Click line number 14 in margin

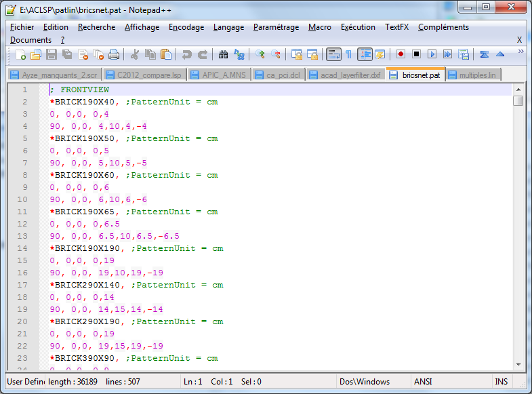22,248
